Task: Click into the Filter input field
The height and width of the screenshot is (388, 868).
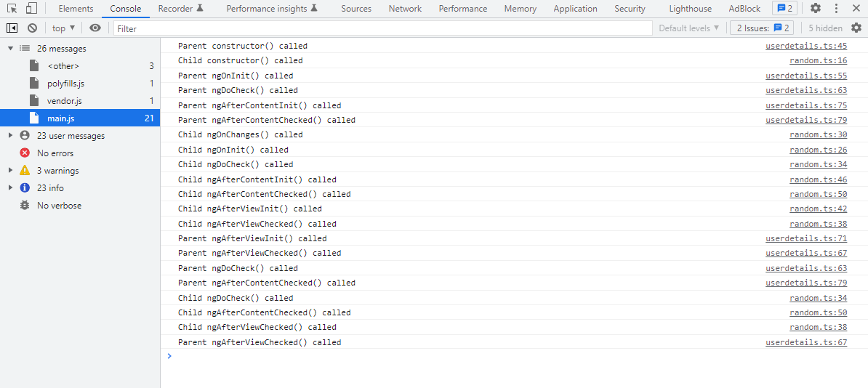Action: [x=382, y=28]
